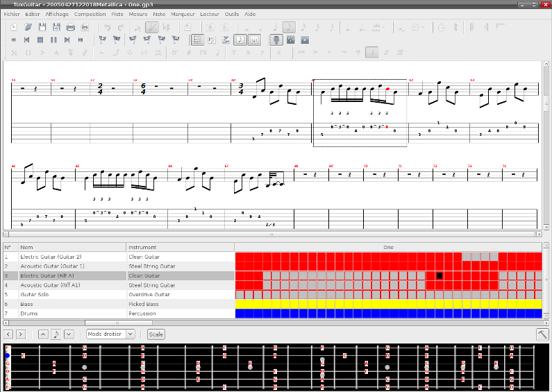Screen dimensions: 552x392
Task: Click the New file icon
Action: click(x=14, y=27)
